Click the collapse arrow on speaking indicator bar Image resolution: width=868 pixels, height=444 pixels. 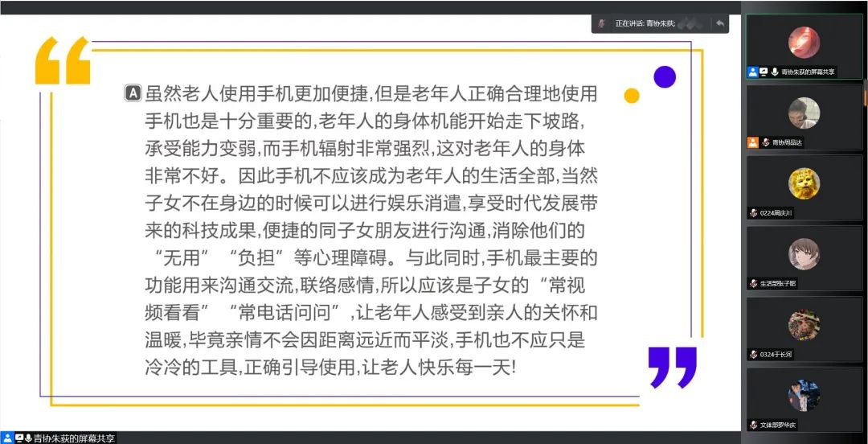tap(719, 23)
